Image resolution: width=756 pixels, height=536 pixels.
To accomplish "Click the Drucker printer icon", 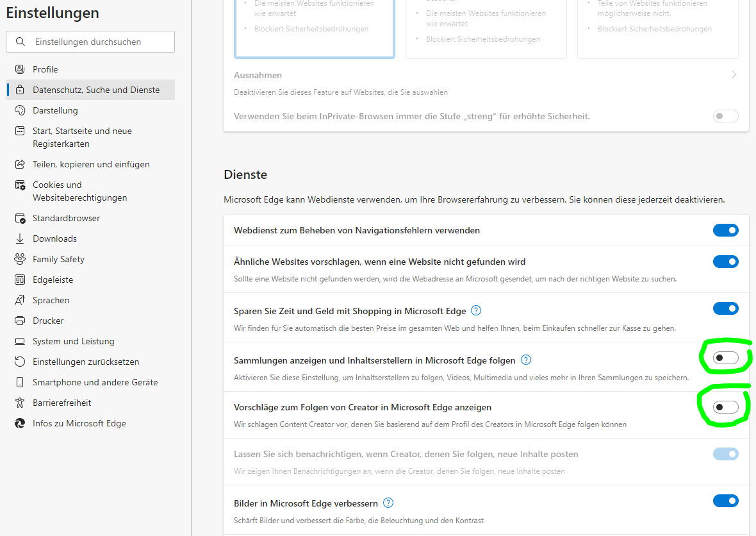I will (x=20, y=321).
